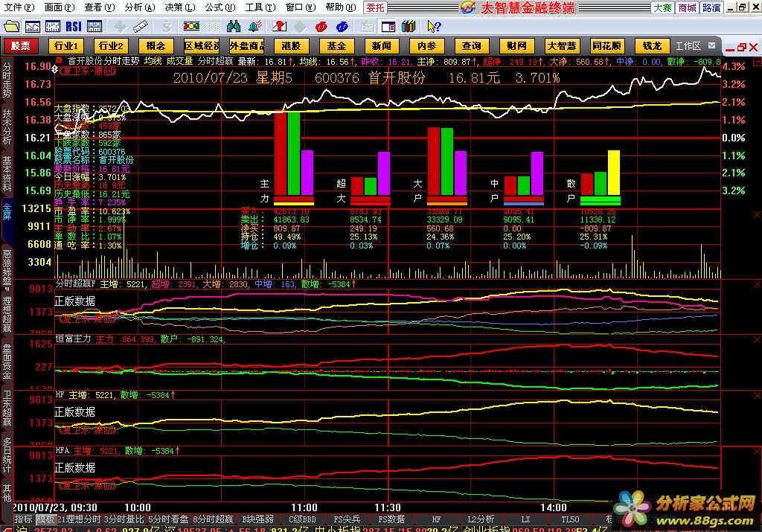This screenshot has width=762, height=532.
Task: Close the HFA 主增 sub-panel
Action: pyautogui.click(x=757, y=452)
